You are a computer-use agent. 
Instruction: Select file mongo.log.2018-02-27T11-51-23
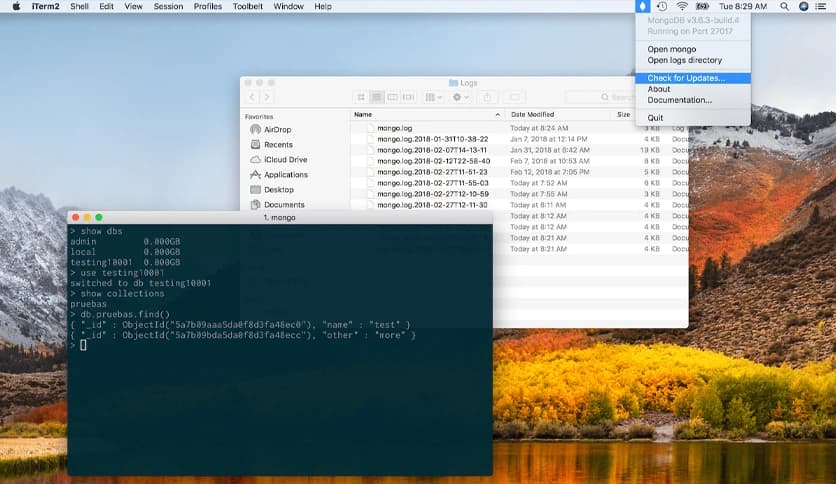pyautogui.click(x=519, y=172)
